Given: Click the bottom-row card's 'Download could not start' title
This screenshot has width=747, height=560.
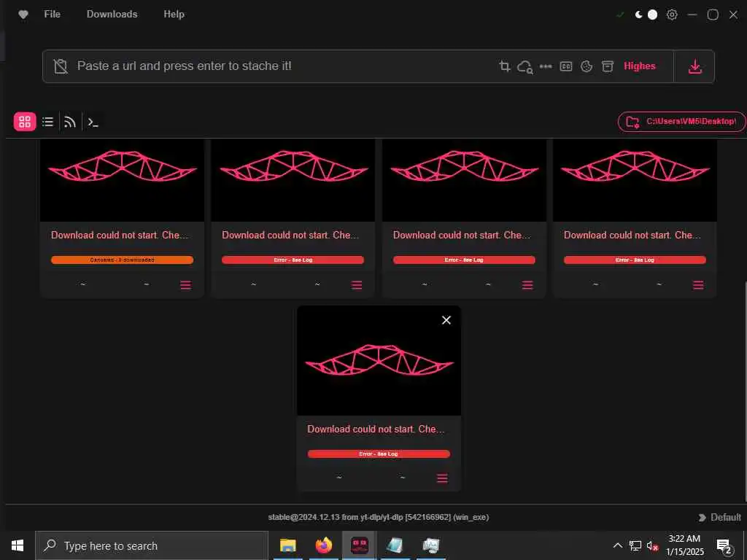Looking at the screenshot, I should tap(376, 429).
